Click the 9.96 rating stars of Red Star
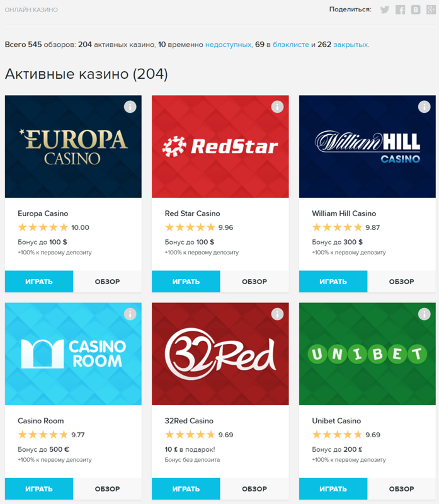This screenshot has height=504, width=439. pyautogui.click(x=190, y=227)
